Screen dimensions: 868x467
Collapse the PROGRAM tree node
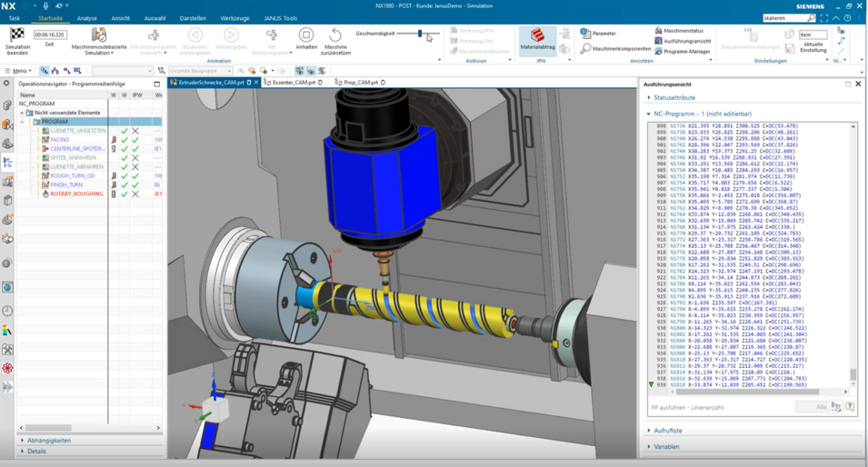[22, 121]
